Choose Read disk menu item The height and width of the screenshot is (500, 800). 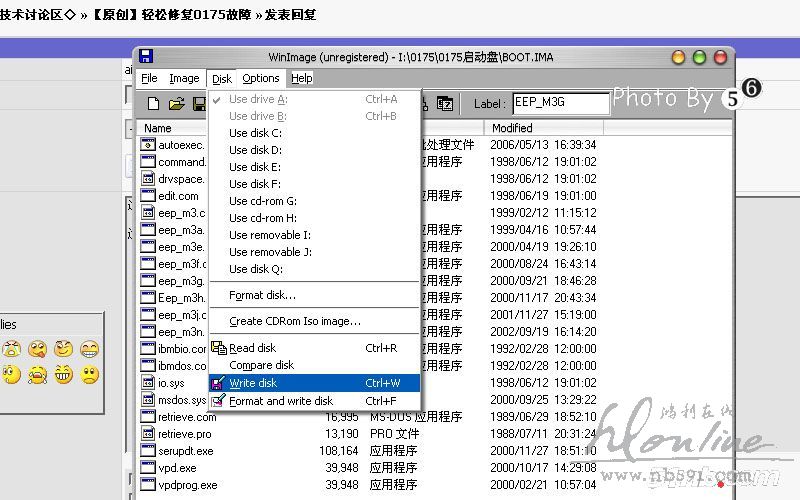[252, 348]
